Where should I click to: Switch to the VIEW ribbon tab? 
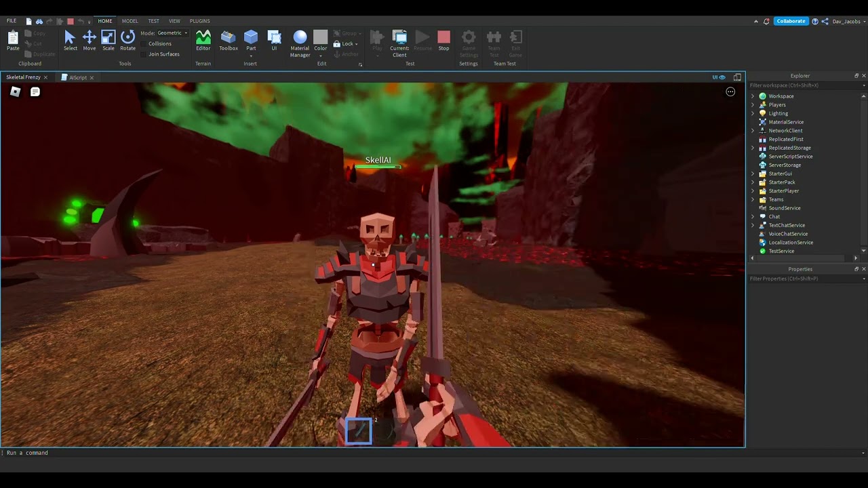174,21
